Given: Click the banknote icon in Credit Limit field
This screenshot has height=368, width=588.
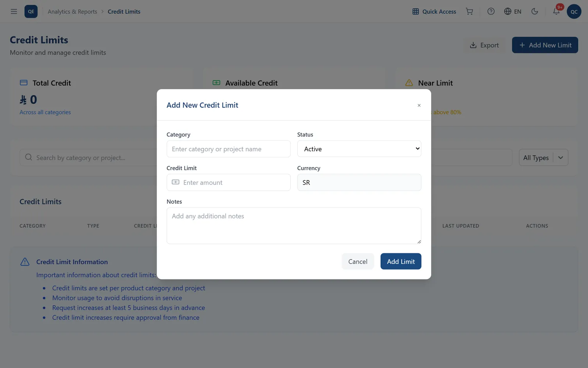Looking at the screenshot, I should (176, 182).
